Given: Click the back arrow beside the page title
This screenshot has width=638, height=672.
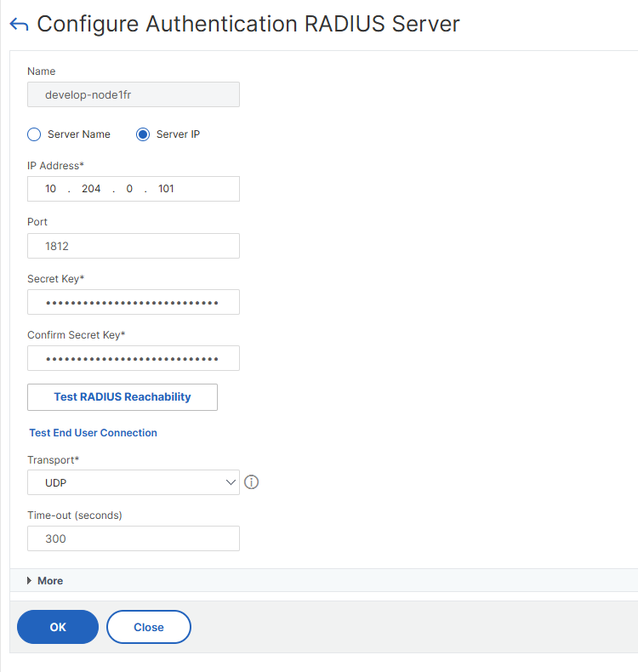Looking at the screenshot, I should tap(19, 25).
